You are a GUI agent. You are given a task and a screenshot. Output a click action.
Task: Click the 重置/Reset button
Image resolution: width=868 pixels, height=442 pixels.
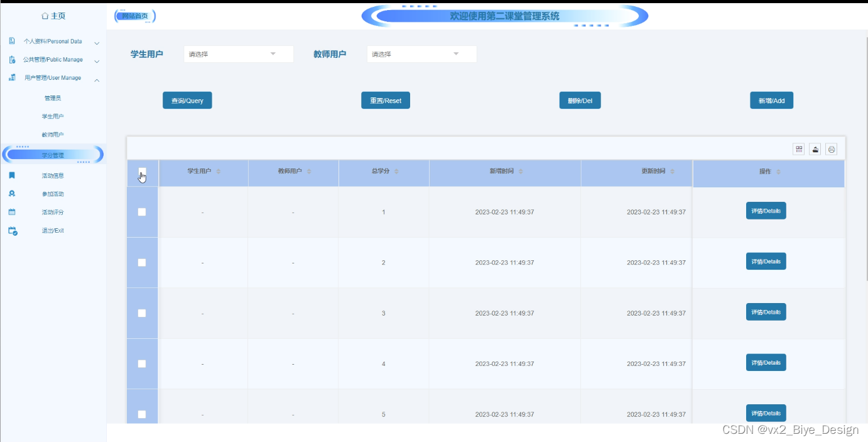[x=386, y=101]
